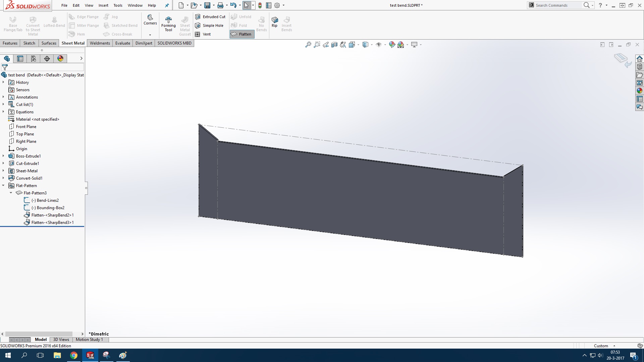Image resolution: width=644 pixels, height=362 pixels.
Task: Select Flatten-<SharpBend2>1 in feature tree
Action: click(x=52, y=215)
